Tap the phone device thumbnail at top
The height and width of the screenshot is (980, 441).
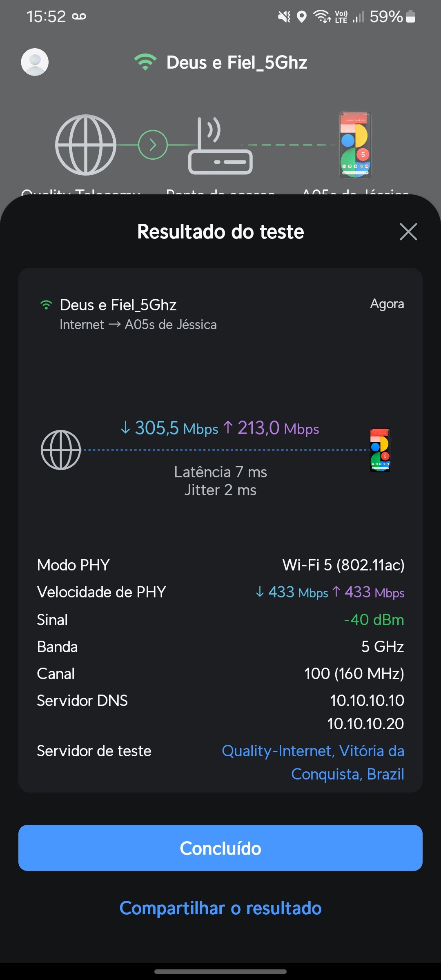coord(355,145)
